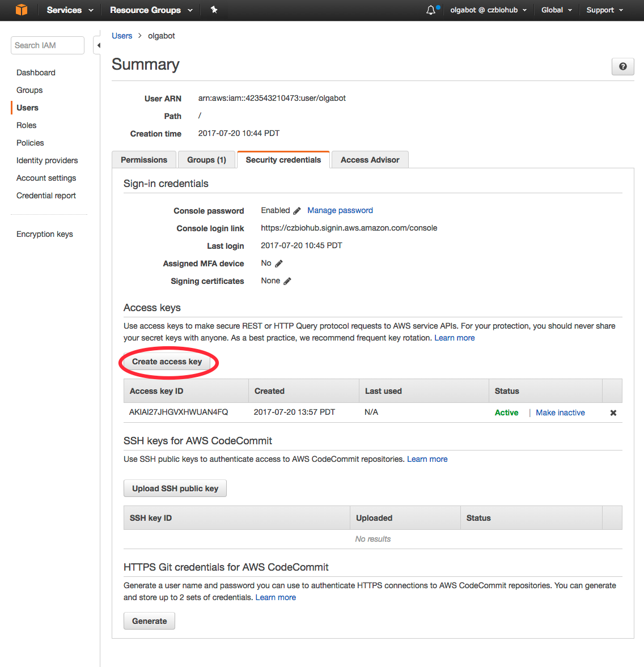Open the Global region dropdown
The width and height of the screenshot is (644, 667).
click(557, 10)
